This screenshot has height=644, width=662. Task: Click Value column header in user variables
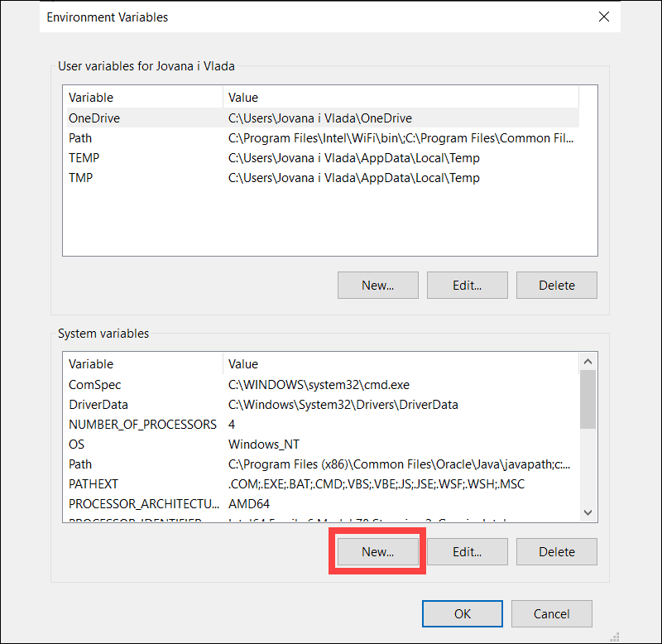pyautogui.click(x=401, y=98)
